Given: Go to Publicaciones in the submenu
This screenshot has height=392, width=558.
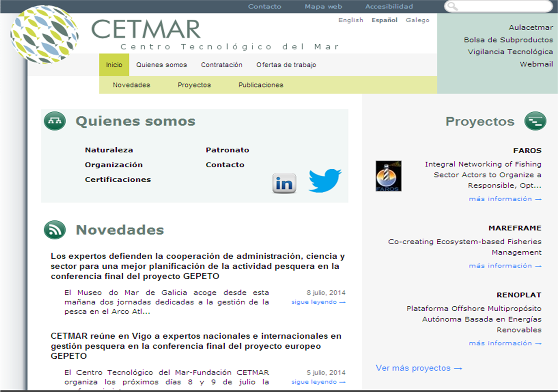Looking at the screenshot, I should pyautogui.click(x=260, y=85).
